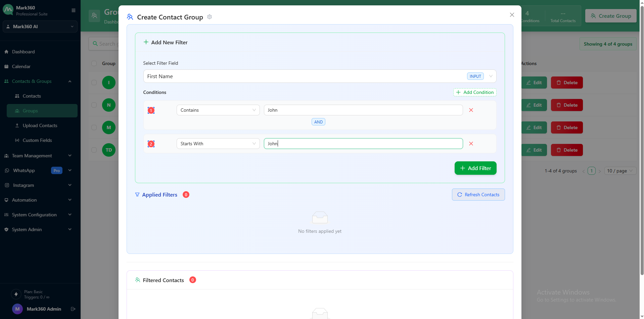Image resolution: width=644 pixels, height=319 pixels.
Task: Delete the Starts With condition row
Action: [x=471, y=144]
